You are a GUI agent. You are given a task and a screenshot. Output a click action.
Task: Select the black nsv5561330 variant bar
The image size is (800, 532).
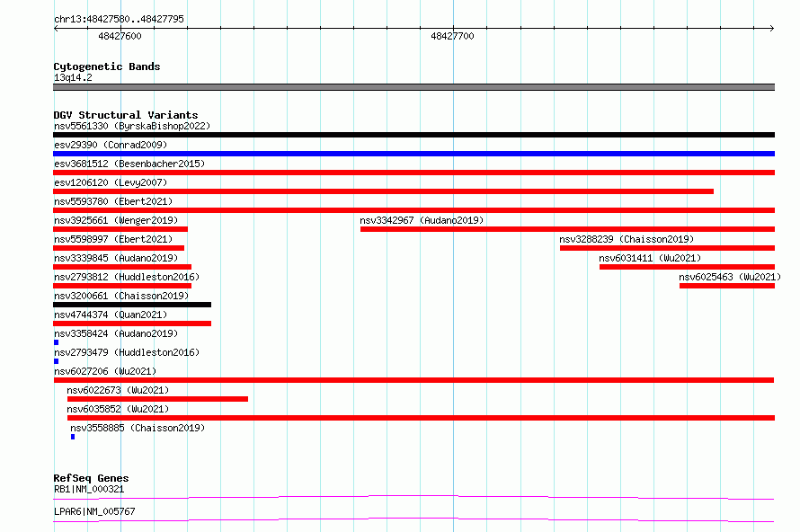tap(413, 135)
